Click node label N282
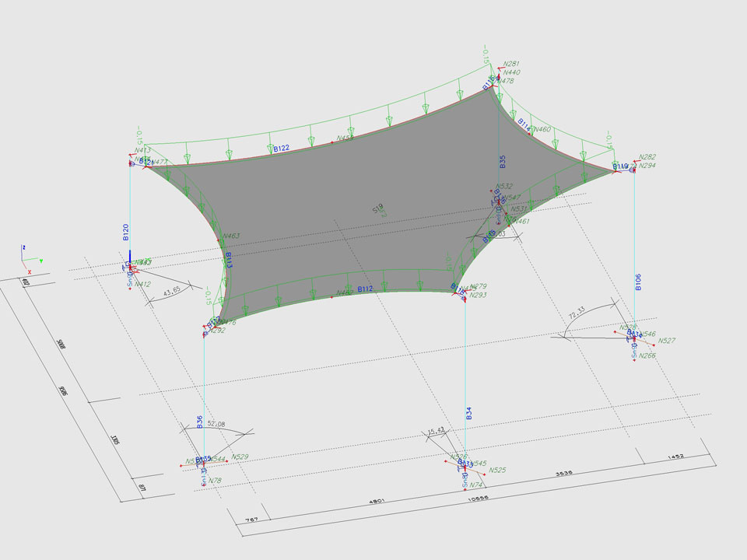747x560 pixels. [647, 157]
